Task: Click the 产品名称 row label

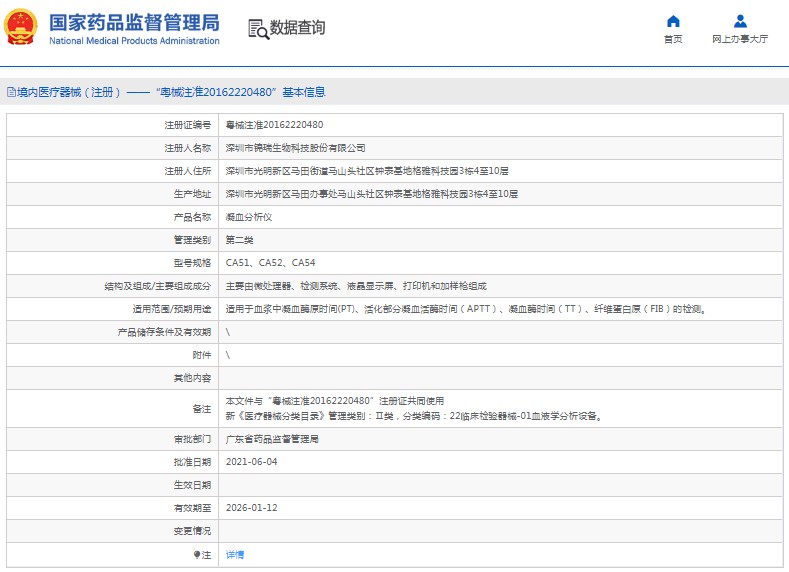Action: [x=192, y=217]
